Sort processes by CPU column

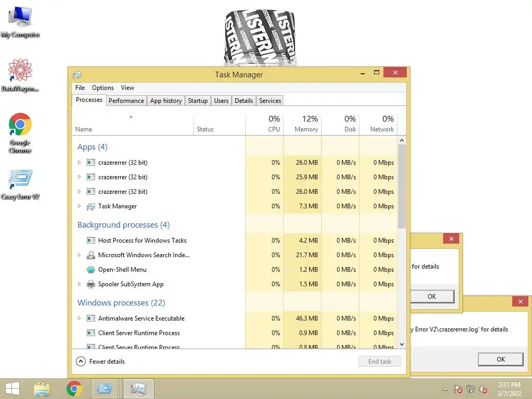(x=264, y=125)
